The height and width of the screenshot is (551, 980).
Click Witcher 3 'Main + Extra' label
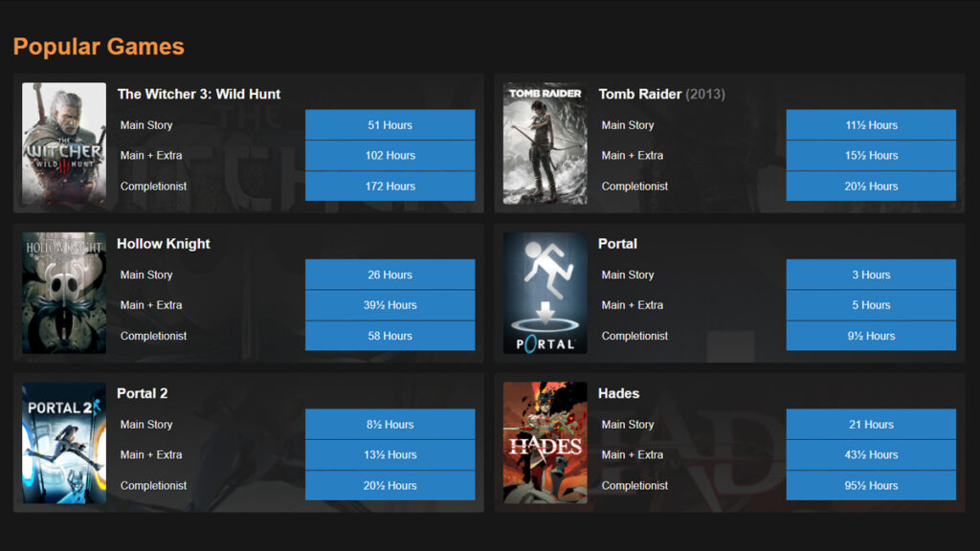(x=151, y=156)
